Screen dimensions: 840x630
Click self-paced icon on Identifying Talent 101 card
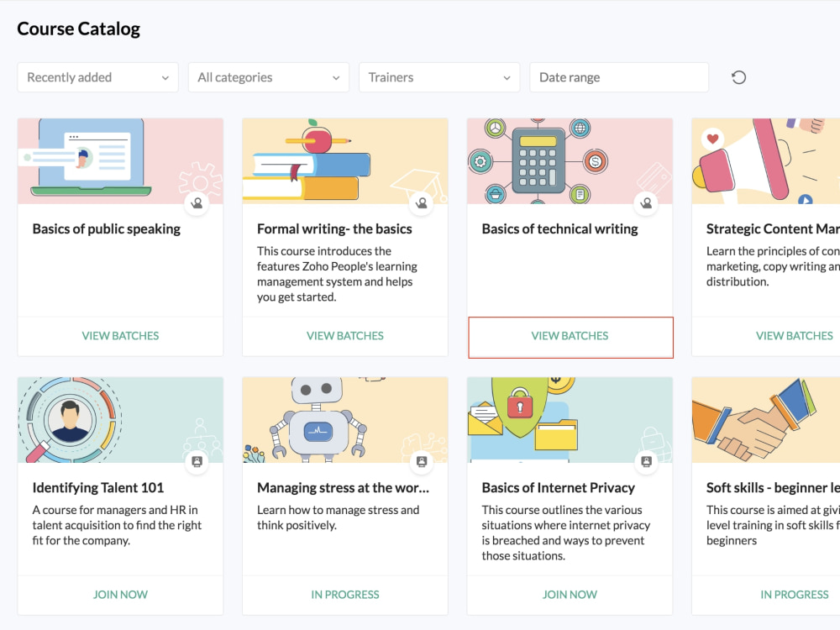coord(197,462)
